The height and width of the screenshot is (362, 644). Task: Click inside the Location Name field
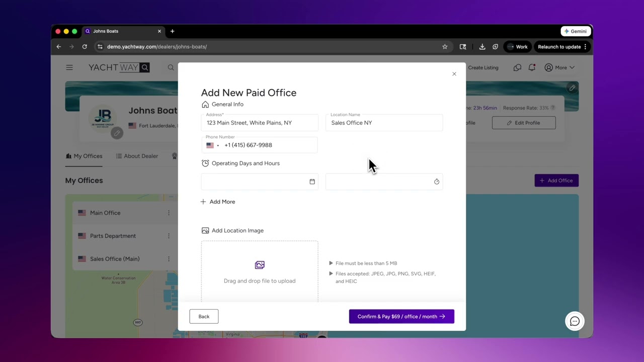pyautogui.click(x=384, y=123)
